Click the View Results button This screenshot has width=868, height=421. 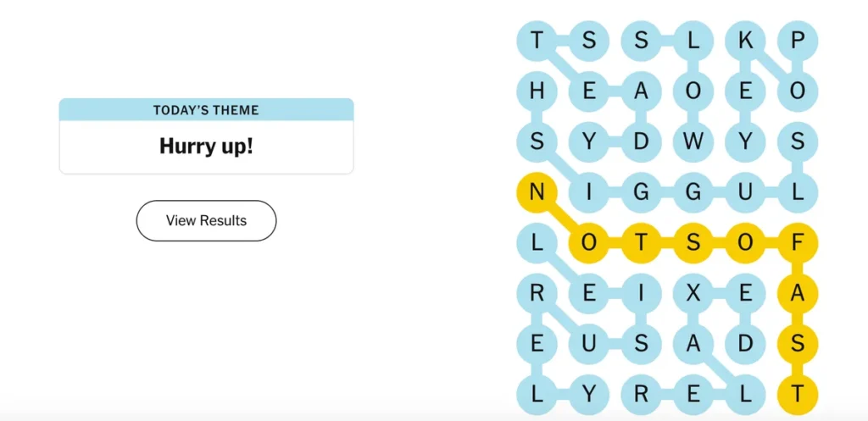coord(206,221)
